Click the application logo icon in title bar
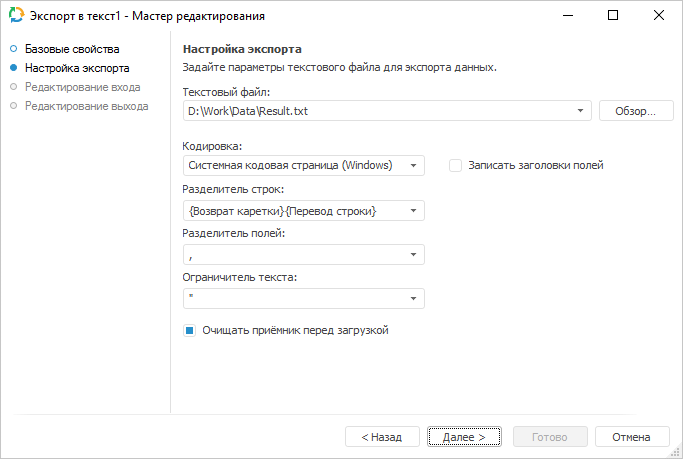The width and height of the screenshot is (683, 459). pos(16,16)
